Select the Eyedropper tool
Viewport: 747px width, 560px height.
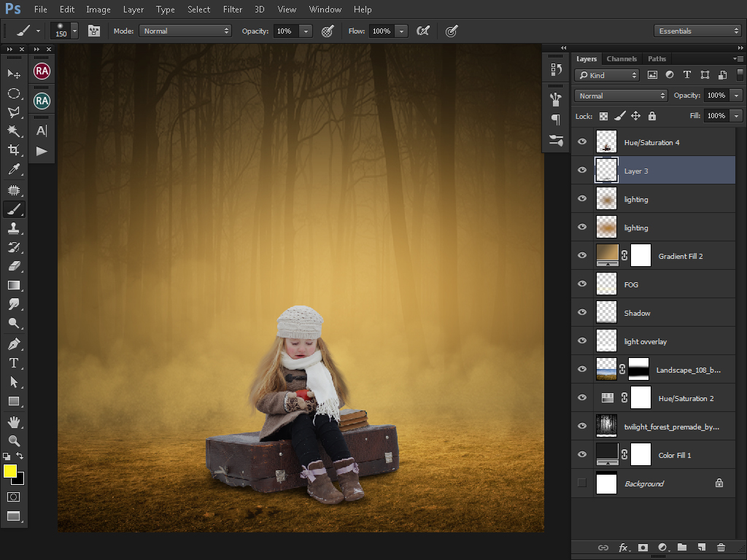13,170
